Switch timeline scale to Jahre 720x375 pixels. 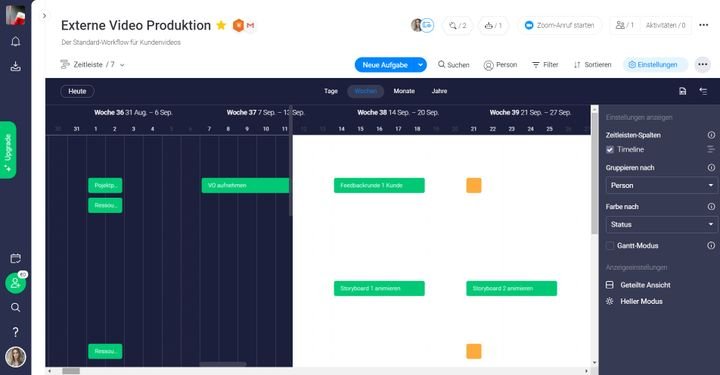click(439, 91)
